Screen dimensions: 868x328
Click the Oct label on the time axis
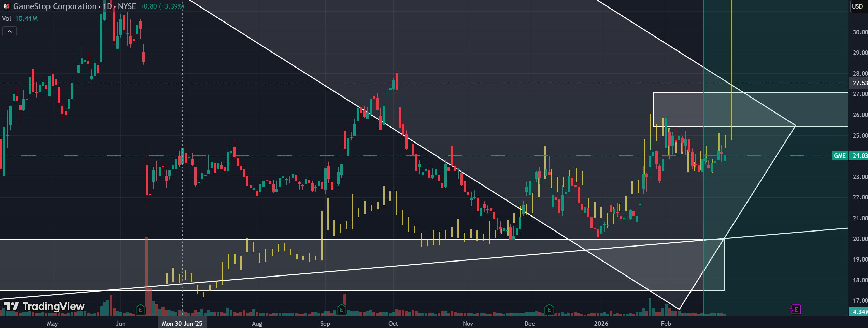click(x=393, y=324)
